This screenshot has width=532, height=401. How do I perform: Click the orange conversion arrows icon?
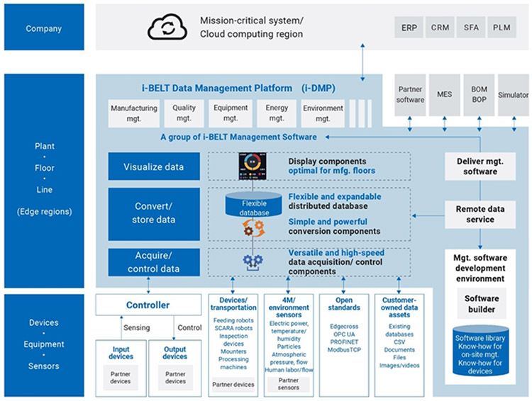[x=252, y=230]
